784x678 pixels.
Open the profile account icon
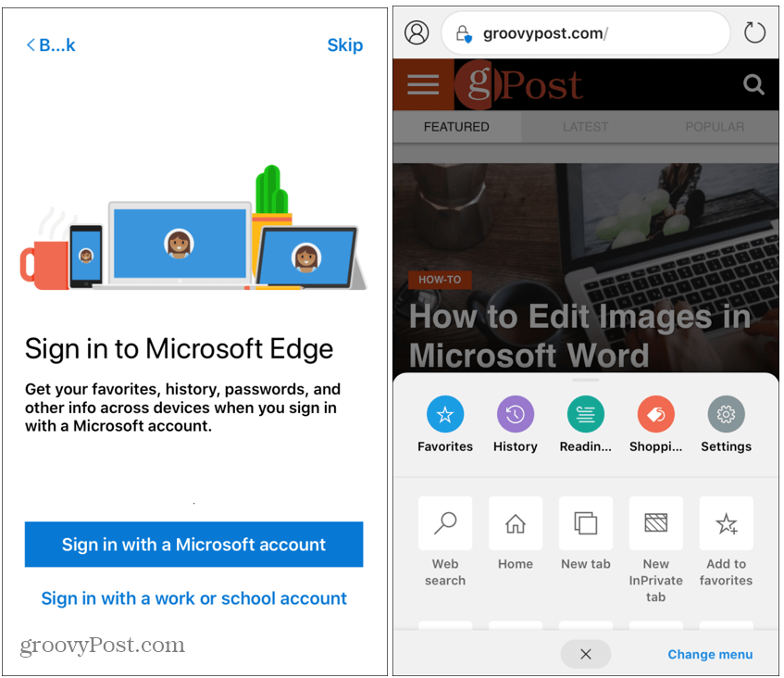pos(417,33)
